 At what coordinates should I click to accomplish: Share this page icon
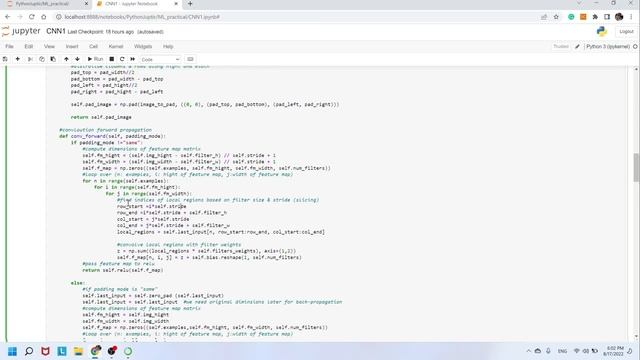[544, 17]
